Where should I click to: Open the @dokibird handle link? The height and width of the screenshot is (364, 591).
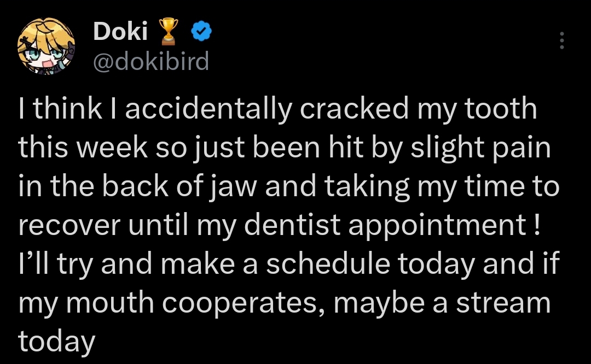tap(151, 61)
